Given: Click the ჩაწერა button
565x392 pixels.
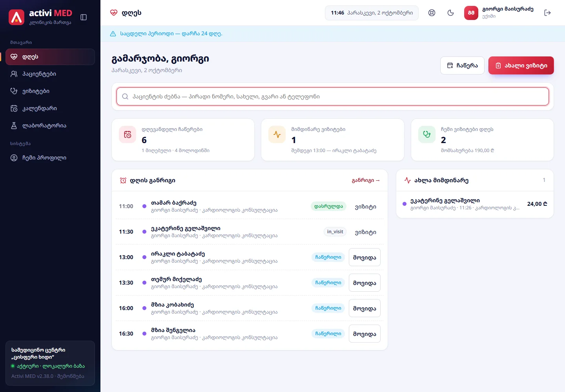Looking at the screenshot, I should click(x=462, y=65).
